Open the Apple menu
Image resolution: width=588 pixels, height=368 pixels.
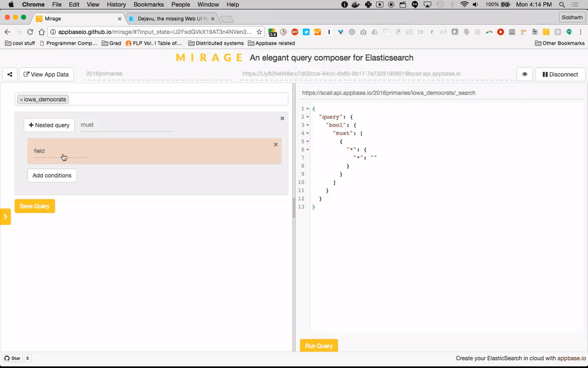(11, 4)
